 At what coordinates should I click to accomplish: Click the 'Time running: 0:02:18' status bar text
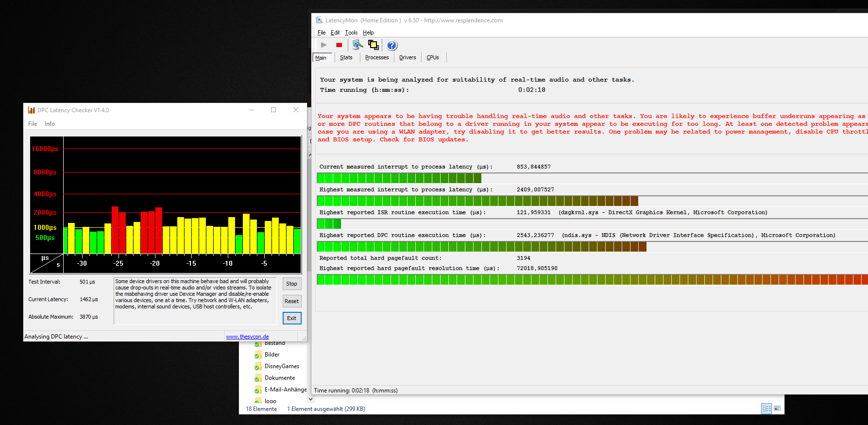tap(356, 391)
